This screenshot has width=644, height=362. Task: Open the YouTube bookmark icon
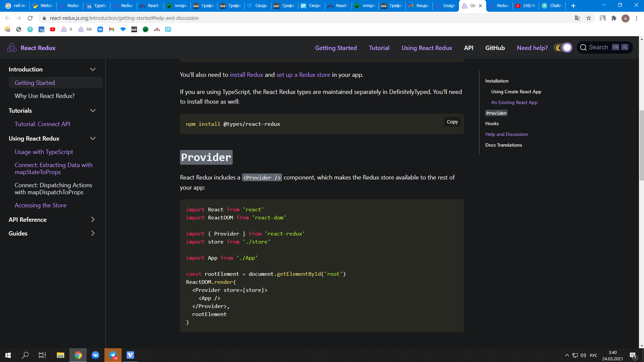coord(53,30)
